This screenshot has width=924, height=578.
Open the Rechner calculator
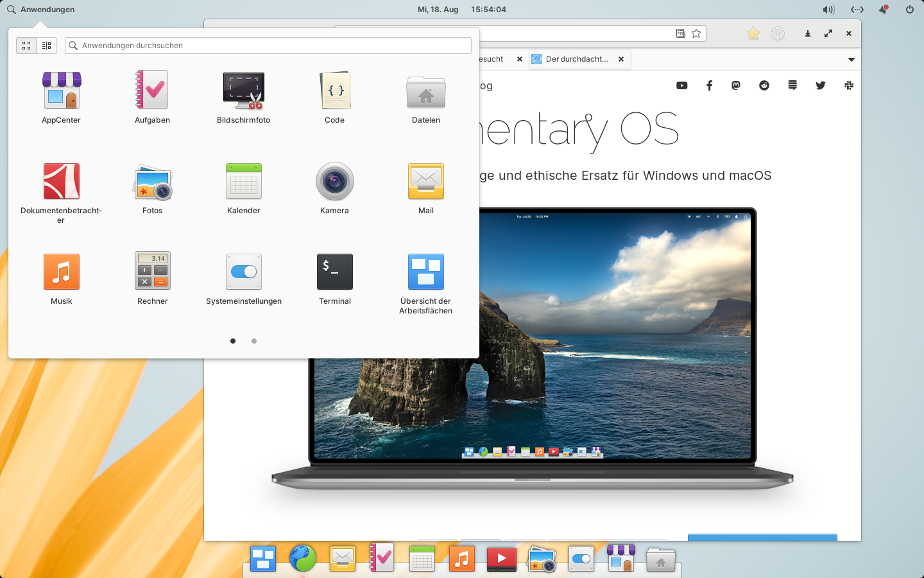[x=152, y=279]
